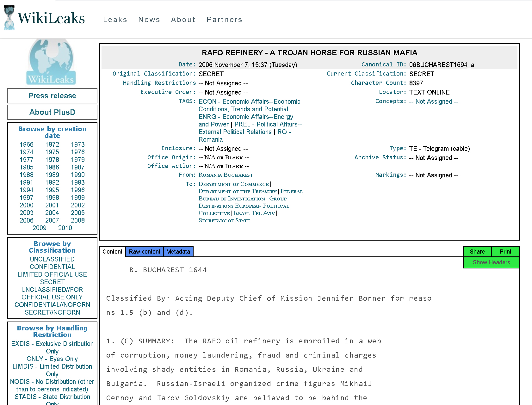Screen dimensions: 532x405
Task: Open the ENRG Energy and Power tag
Action: tap(246, 120)
